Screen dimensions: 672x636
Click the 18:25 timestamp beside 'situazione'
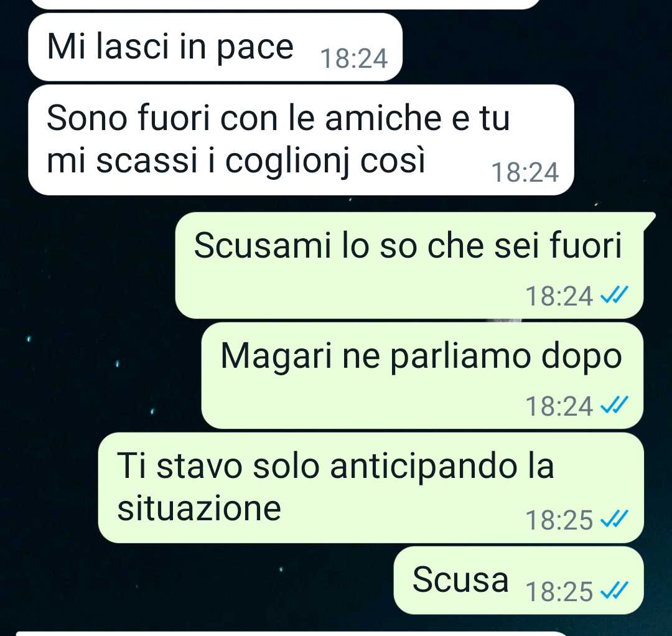pos(559,520)
